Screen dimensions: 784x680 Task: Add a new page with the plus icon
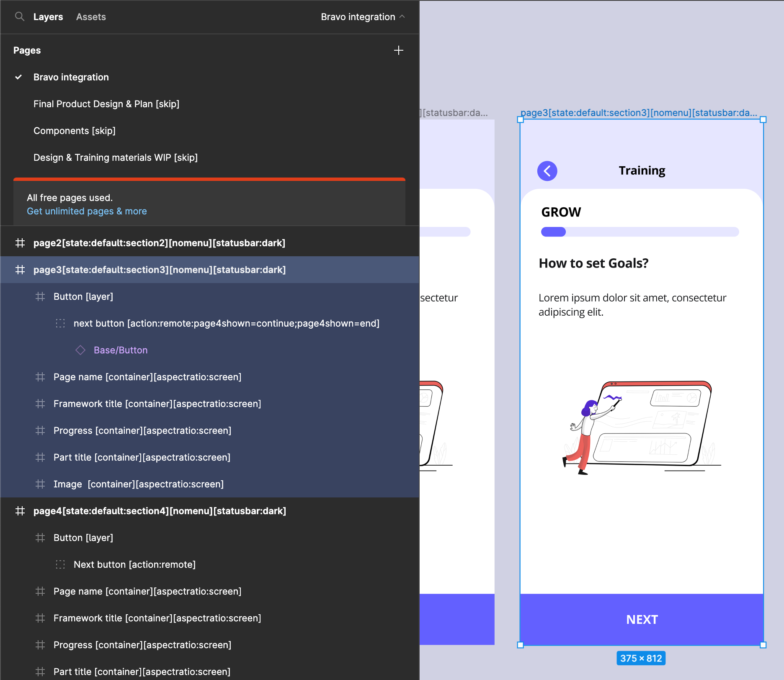point(398,50)
